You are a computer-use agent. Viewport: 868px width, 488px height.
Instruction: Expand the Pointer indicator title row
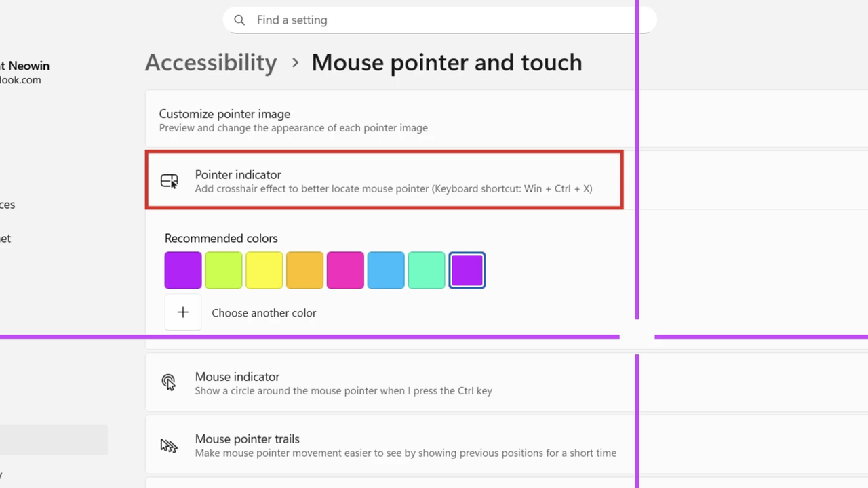click(238, 174)
